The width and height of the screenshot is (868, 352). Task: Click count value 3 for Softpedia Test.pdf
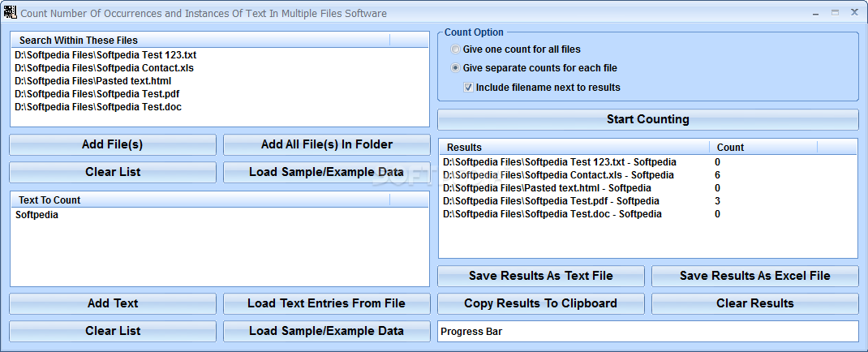[x=717, y=201]
